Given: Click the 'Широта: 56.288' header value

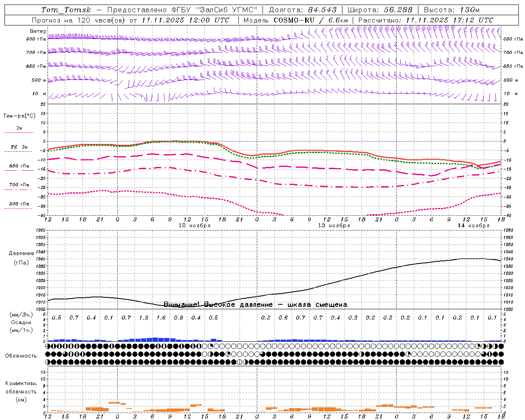Looking at the screenshot, I should (380, 10).
